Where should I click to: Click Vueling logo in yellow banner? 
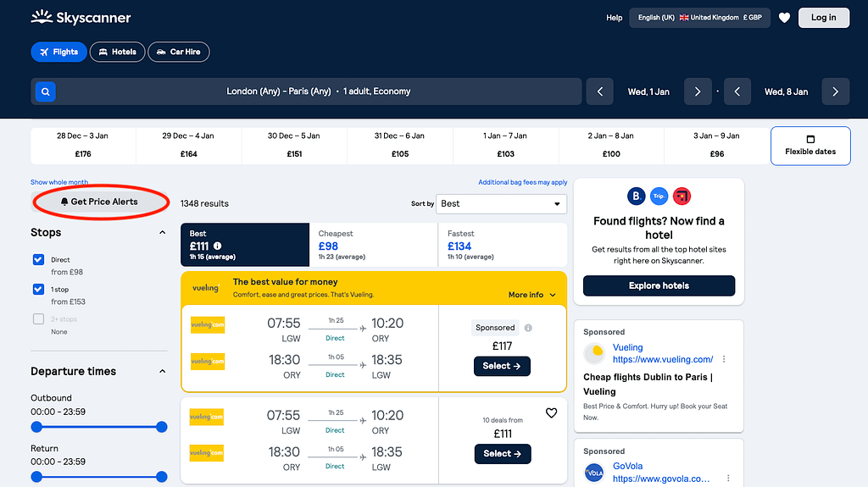click(206, 288)
